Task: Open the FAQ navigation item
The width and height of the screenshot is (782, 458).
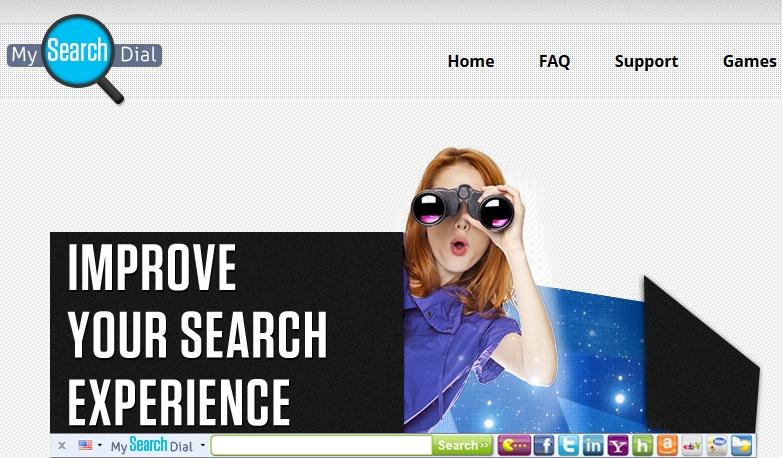Action: [554, 61]
